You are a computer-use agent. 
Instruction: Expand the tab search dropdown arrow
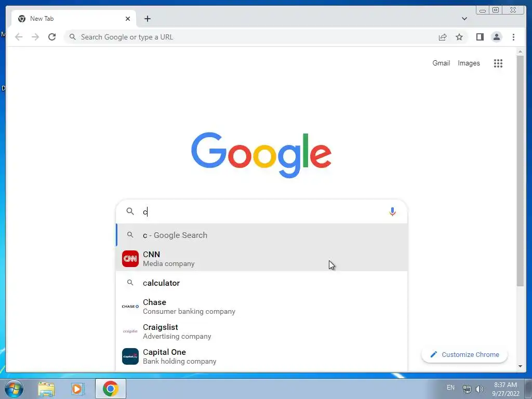[x=464, y=19]
